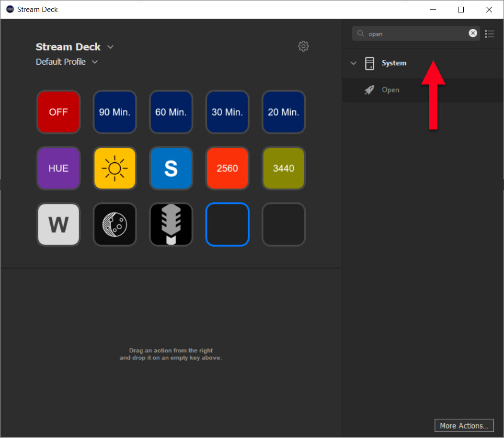Click the actions search field
The height and width of the screenshot is (438, 504).
pyautogui.click(x=416, y=34)
